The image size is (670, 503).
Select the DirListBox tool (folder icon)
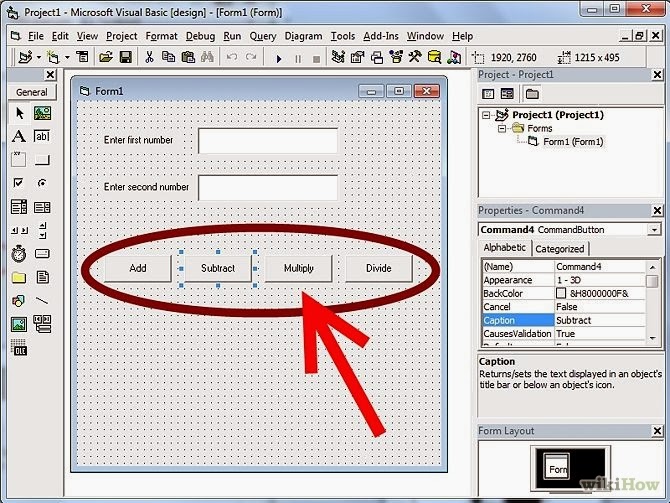click(x=18, y=278)
